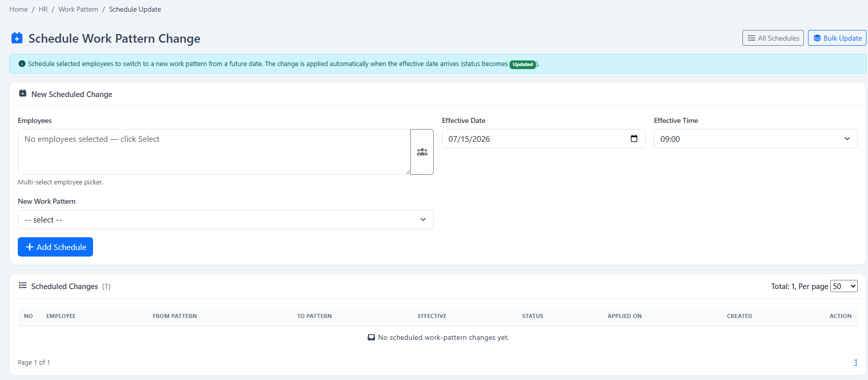Click the list icon beside Scheduled Changes

pyautogui.click(x=22, y=286)
